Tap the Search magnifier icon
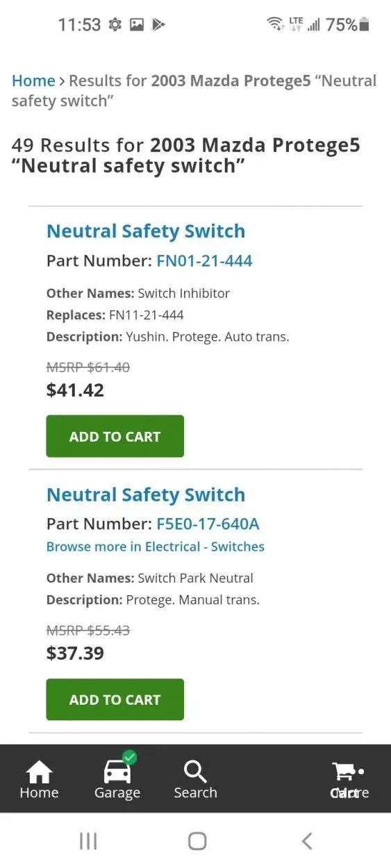Viewport: 391px width, 868px height. pyautogui.click(x=195, y=771)
